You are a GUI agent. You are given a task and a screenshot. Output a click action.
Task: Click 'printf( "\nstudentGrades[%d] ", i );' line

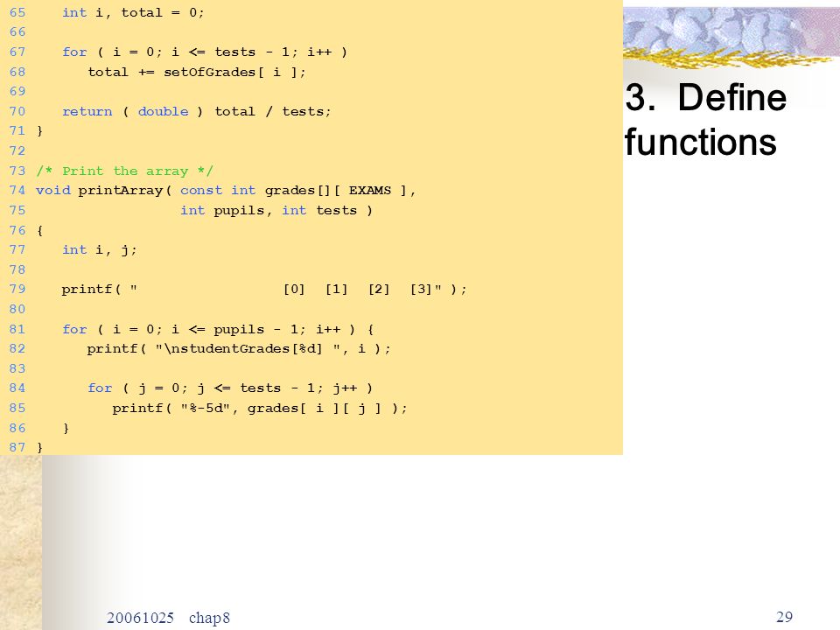pyautogui.click(x=239, y=349)
